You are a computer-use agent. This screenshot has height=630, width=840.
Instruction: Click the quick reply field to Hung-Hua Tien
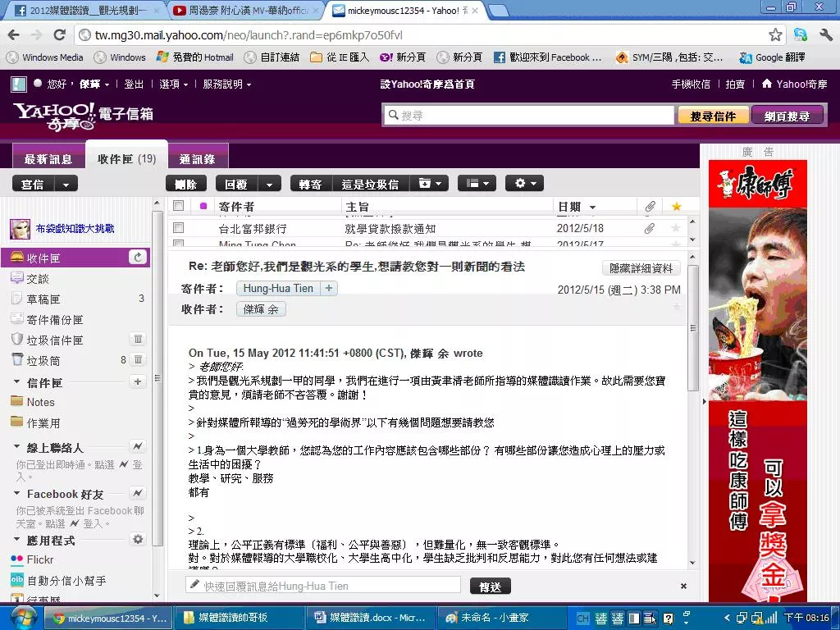tap(323, 586)
